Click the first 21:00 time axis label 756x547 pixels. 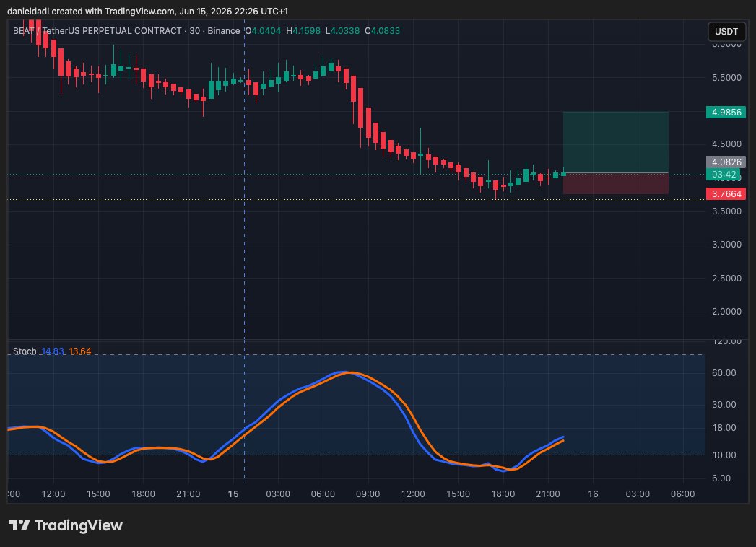point(188,494)
